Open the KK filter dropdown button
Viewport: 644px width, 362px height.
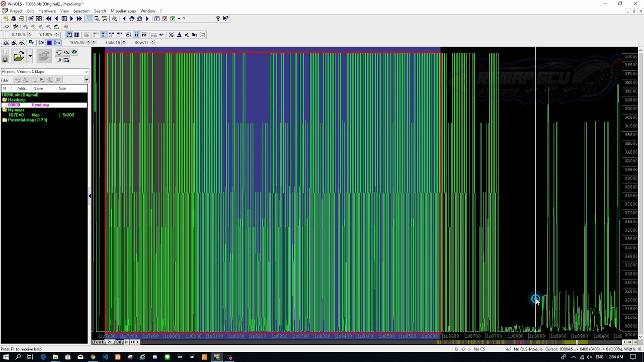point(49,80)
